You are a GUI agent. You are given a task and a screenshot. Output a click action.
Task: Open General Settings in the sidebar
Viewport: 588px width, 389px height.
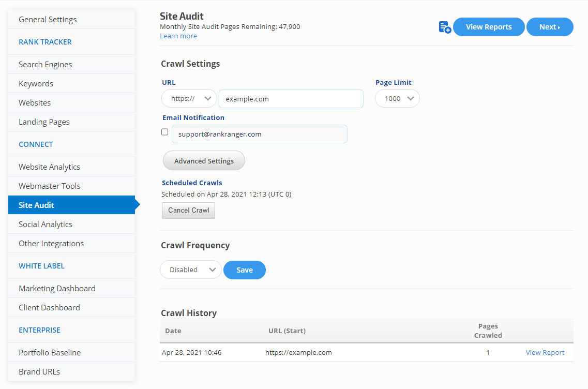pos(48,20)
